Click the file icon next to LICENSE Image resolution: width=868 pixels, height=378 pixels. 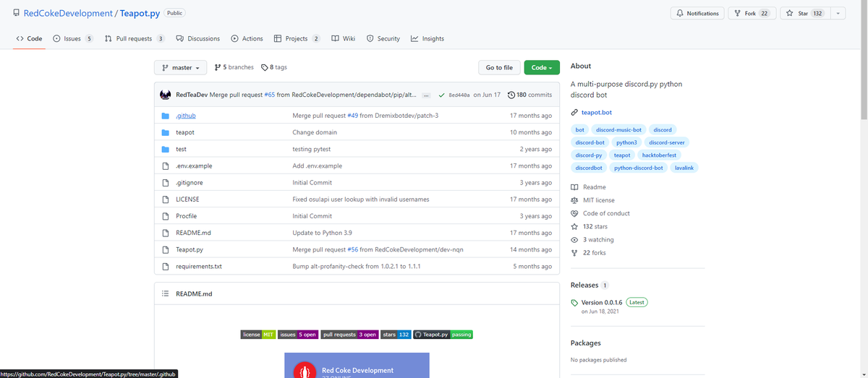pyautogui.click(x=165, y=199)
